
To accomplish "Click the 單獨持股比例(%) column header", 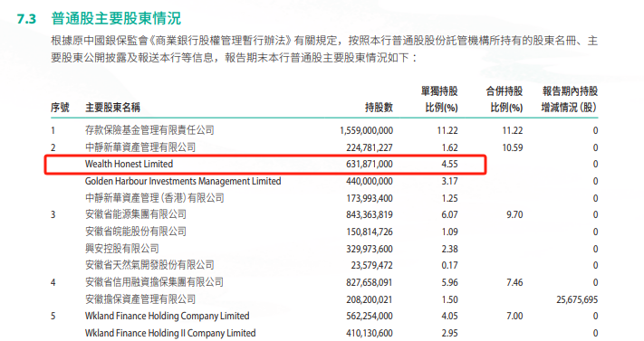I will tap(439, 99).
